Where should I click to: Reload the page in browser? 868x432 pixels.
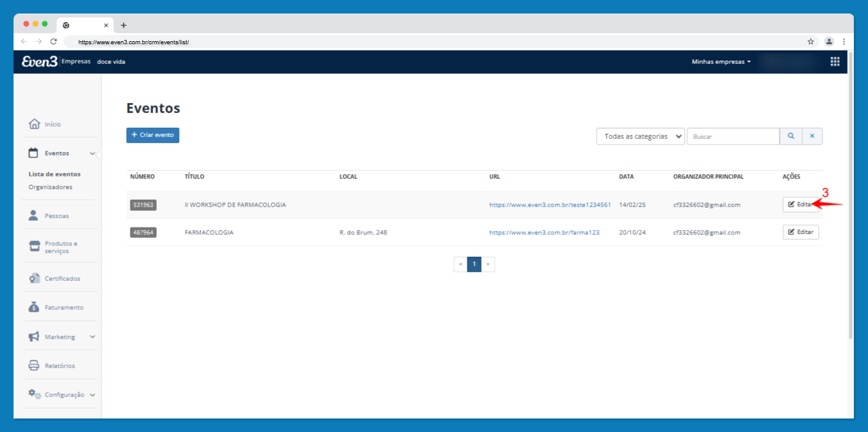(54, 42)
